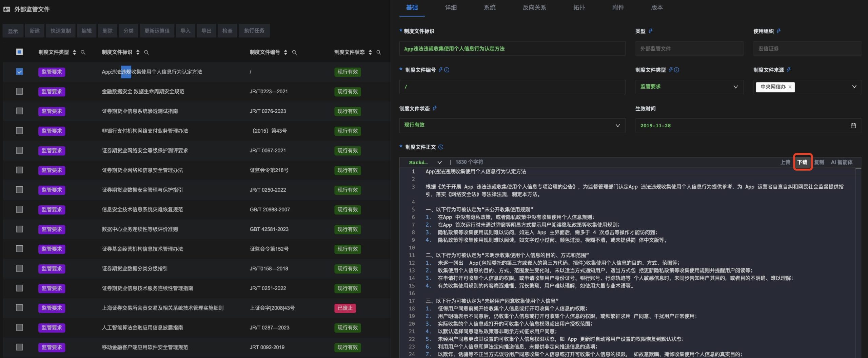Select the 金融数据安全 数据生命周期安全规范 row checkbox
This screenshot has height=358, width=868.
pos(19,91)
